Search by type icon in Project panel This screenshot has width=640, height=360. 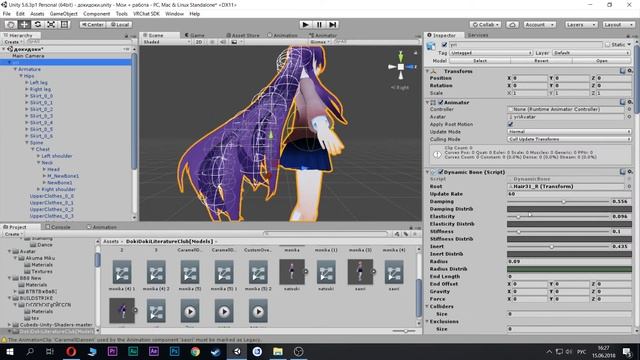pyautogui.click(x=397, y=234)
